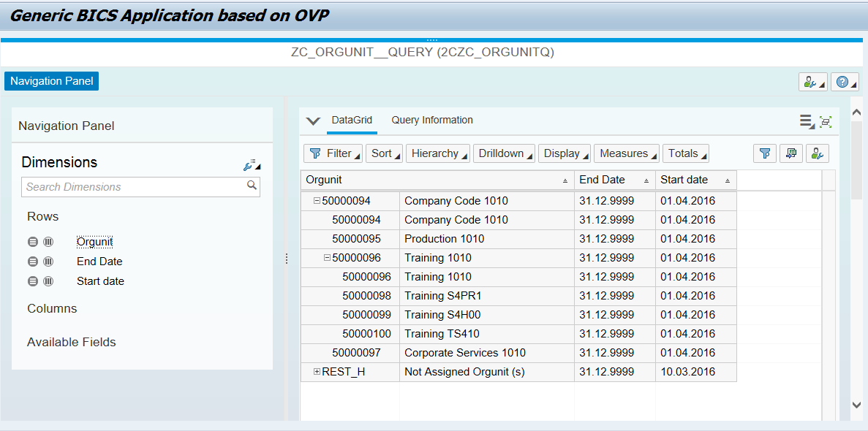The image size is (868, 431).
Task: Open the user personalization icon beside export
Action: tap(817, 153)
